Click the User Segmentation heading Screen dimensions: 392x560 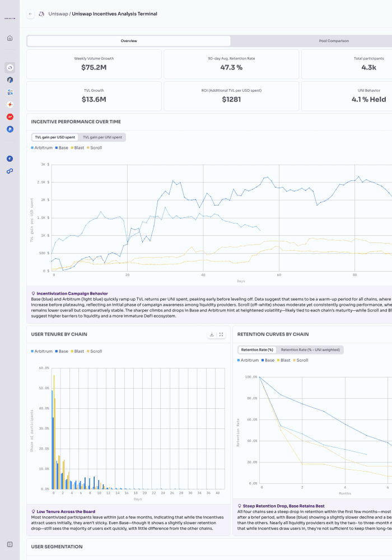point(57,547)
